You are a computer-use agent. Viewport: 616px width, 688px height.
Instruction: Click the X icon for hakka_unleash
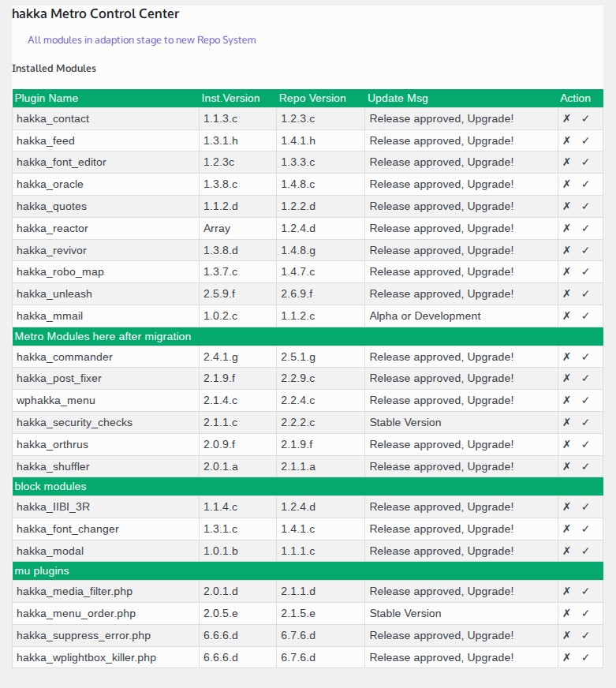point(566,294)
